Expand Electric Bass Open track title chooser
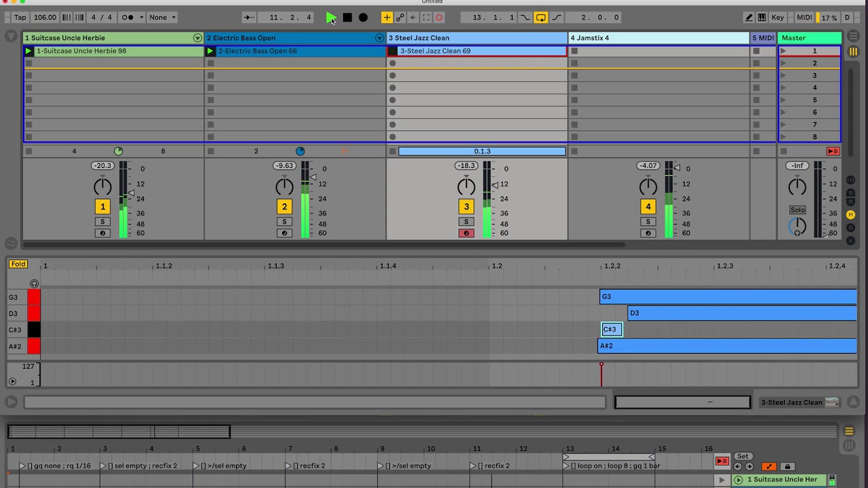This screenshot has height=488, width=868. click(x=379, y=38)
